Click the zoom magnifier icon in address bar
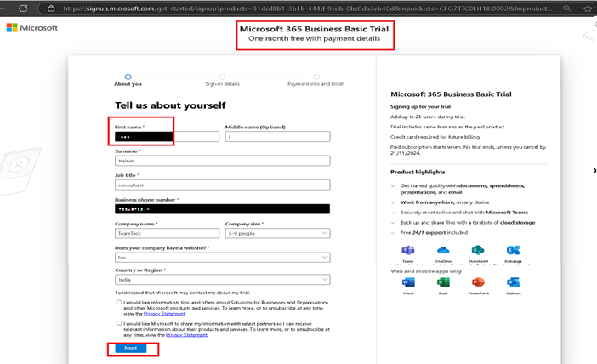Screen dimensions: 597x364 coord(567,8)
